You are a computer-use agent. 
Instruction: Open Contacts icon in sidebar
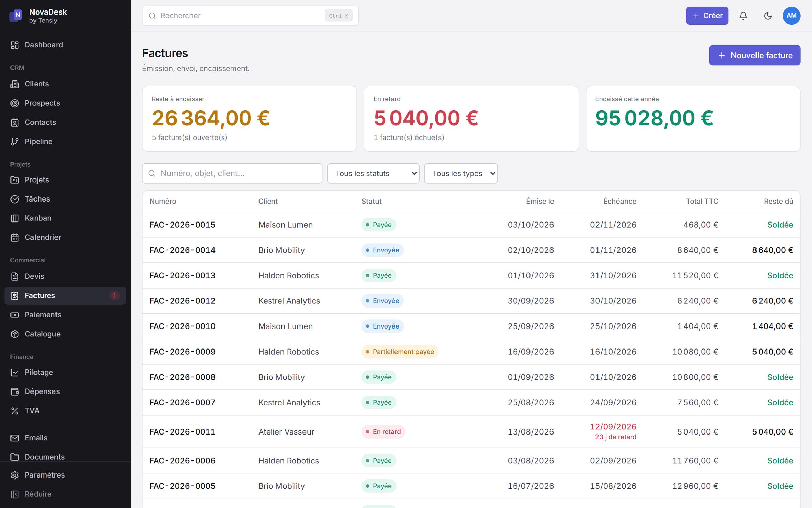click(15, 122)
